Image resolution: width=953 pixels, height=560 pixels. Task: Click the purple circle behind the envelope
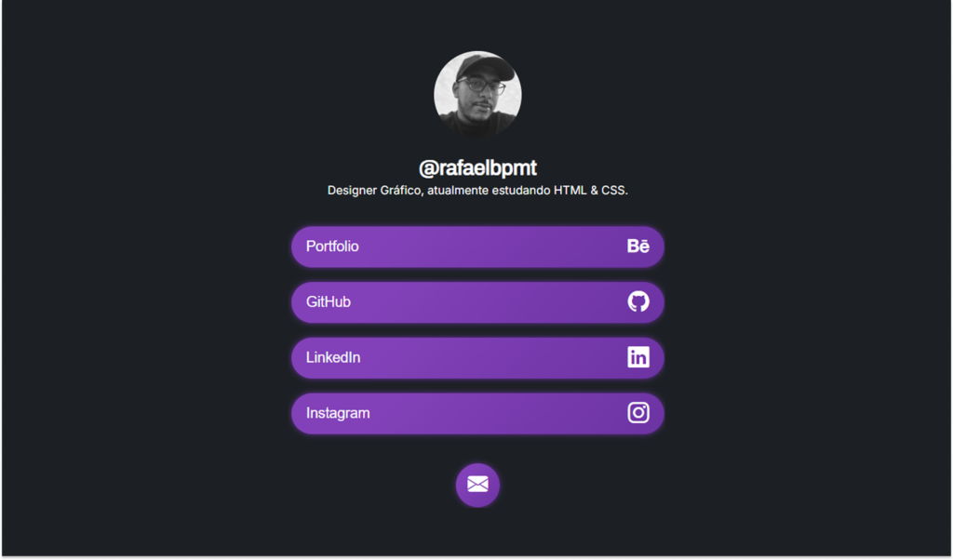(x=477, y=485)
